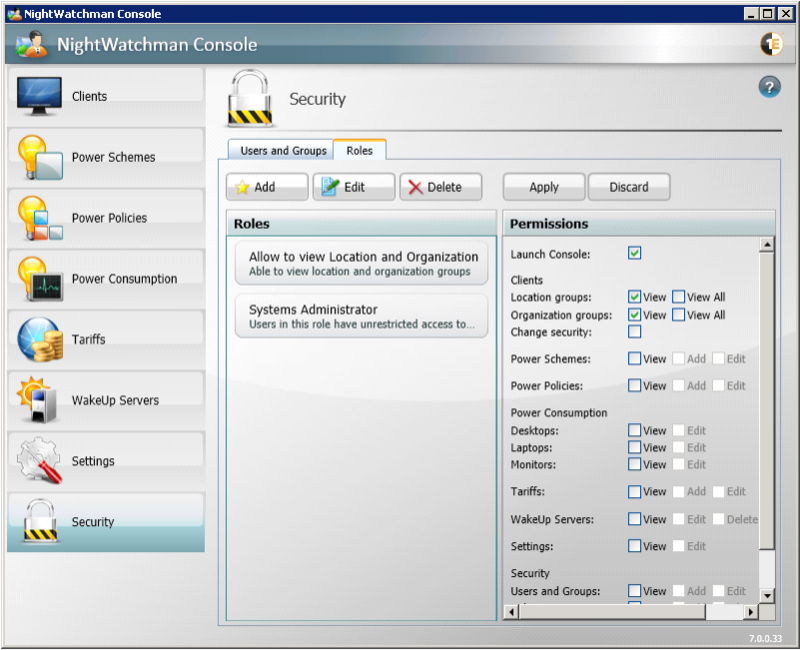
Task: Open WakeUp Servers icon
Action: [x=39, y=400]
